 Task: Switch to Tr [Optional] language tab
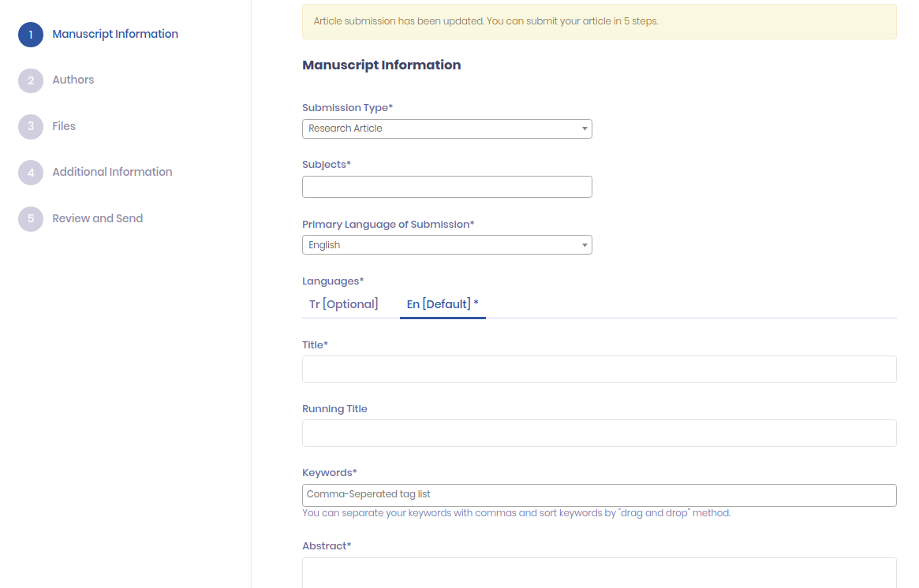344,304
